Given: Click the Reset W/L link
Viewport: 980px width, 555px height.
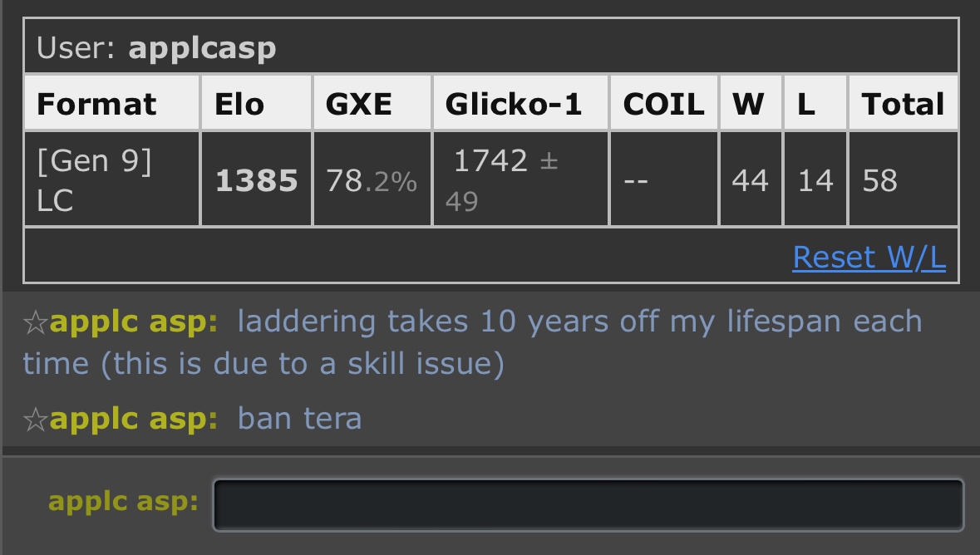Looking at the screenshot, I should click(869, 258).
